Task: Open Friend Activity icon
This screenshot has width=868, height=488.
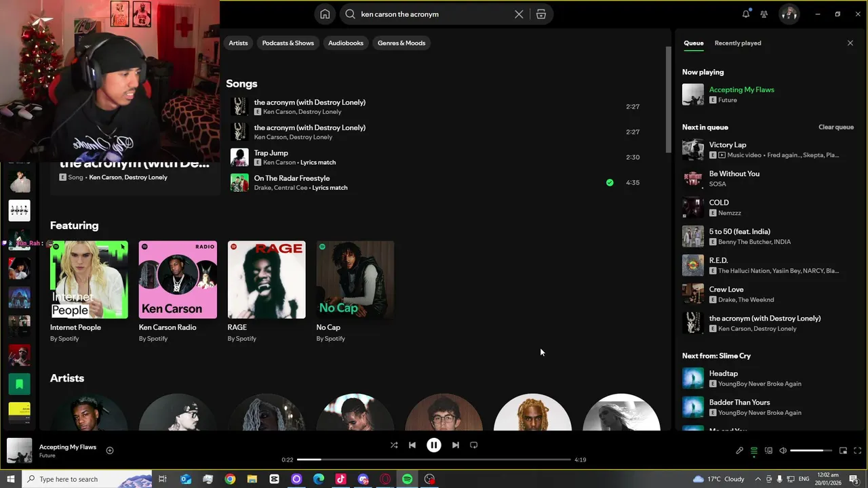Action: pyautogui.click(x=764, y=14)
